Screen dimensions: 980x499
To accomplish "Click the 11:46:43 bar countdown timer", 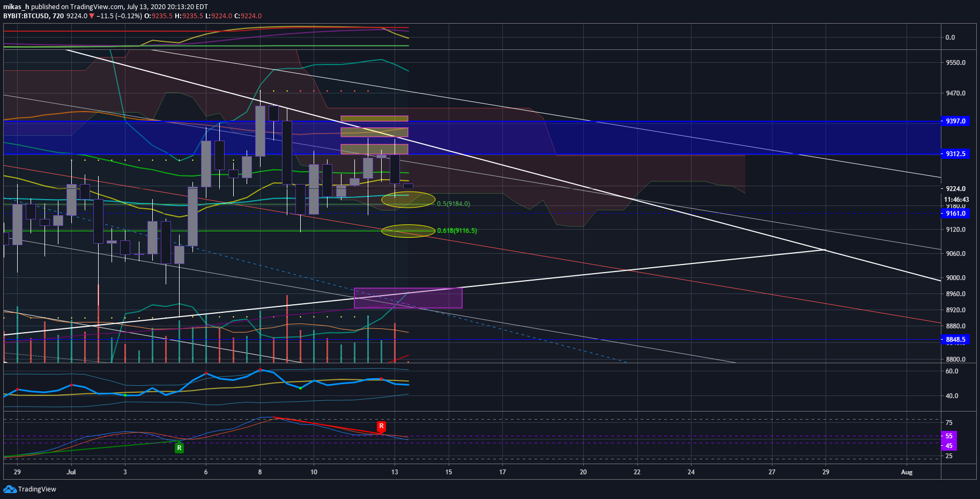I will pyautogui.click(x=956, y=200).
